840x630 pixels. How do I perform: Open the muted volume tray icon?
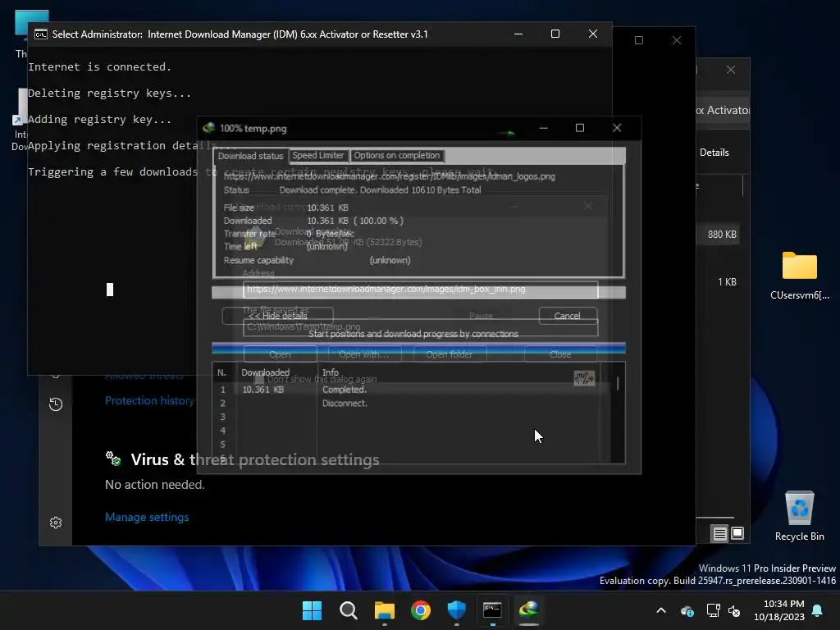pyautogui.click(x=734, y=610)
